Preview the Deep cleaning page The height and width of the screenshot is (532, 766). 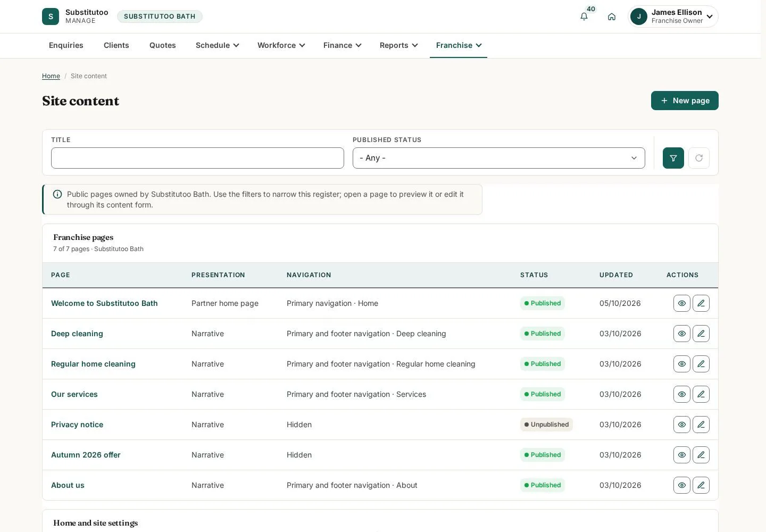[682, 334]
